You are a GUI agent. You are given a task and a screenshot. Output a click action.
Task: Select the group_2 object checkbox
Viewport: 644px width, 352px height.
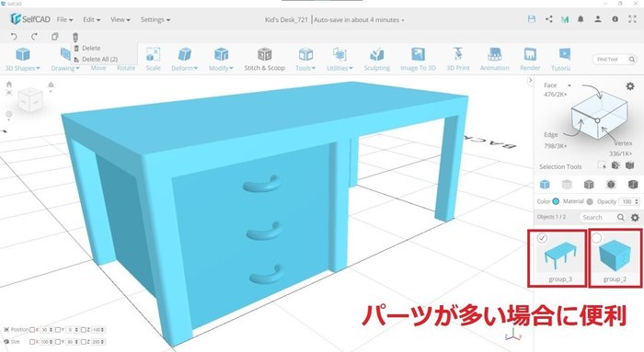pos(596,238)
